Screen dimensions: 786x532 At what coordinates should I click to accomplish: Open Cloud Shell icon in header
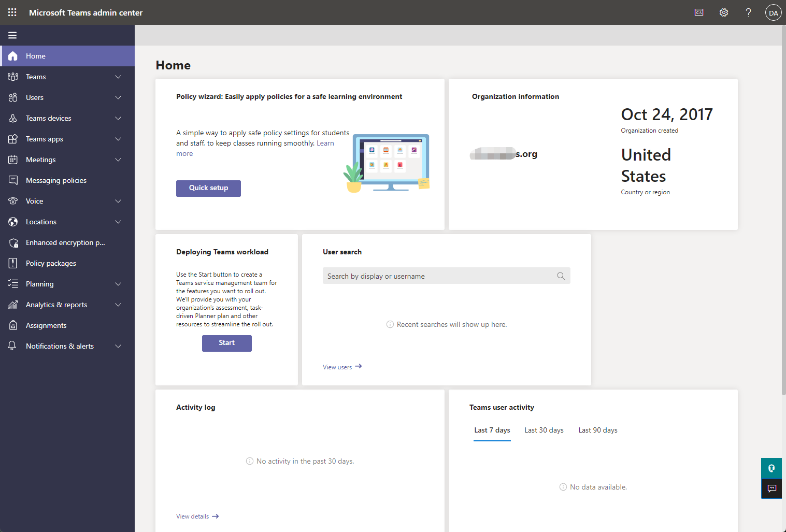point(699,12)
